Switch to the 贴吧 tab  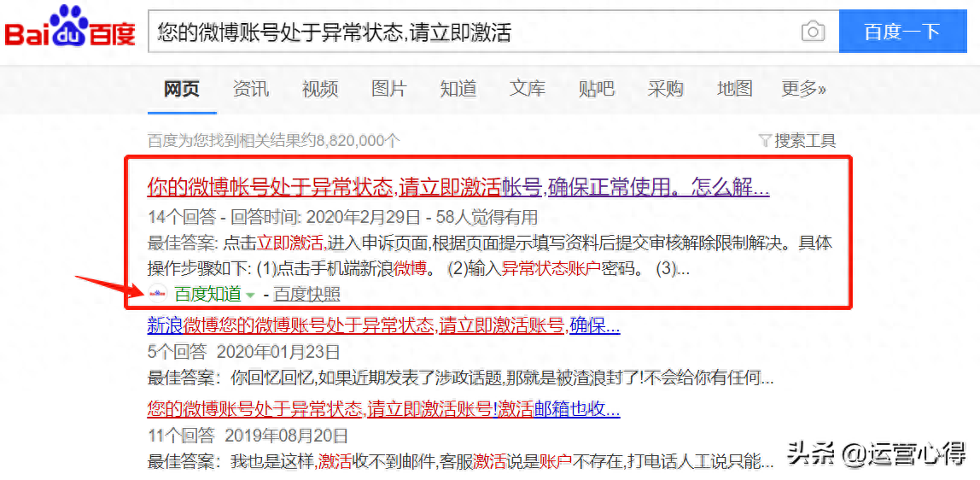(597, 89)
